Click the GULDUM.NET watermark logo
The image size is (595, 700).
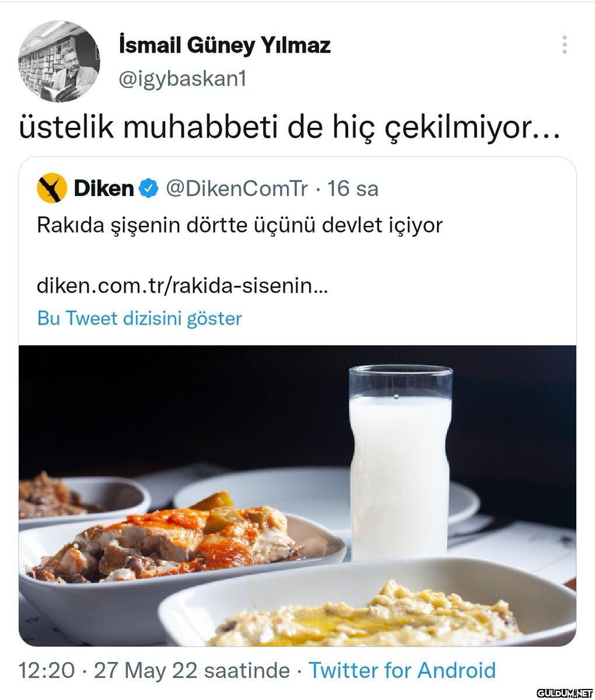point(563,693)
